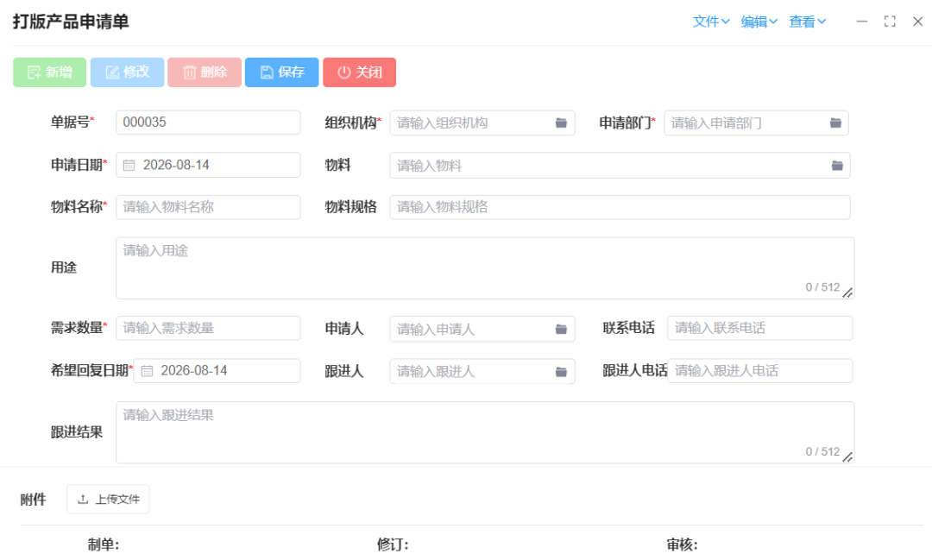Click calendar icon in 申请日期 field

pyautogui.click(x=129, y=166)
